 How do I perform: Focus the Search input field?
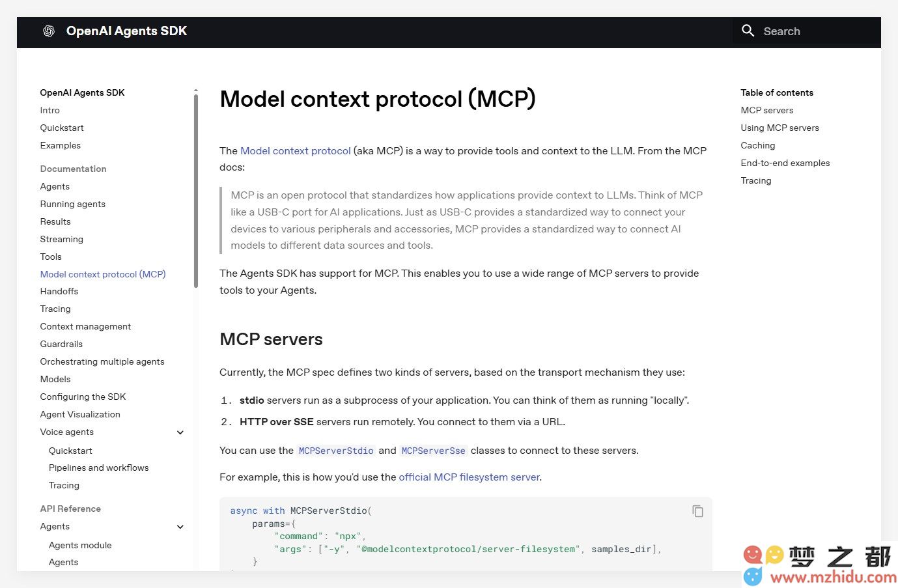[807, 31]
